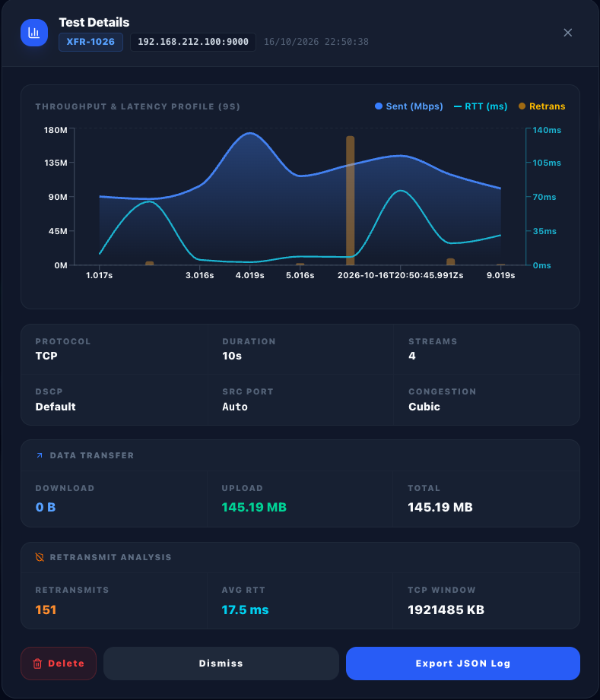This screenshot has width=600, height=700.
Task: Click the Duration value 10s
Action: coord(232,356)
